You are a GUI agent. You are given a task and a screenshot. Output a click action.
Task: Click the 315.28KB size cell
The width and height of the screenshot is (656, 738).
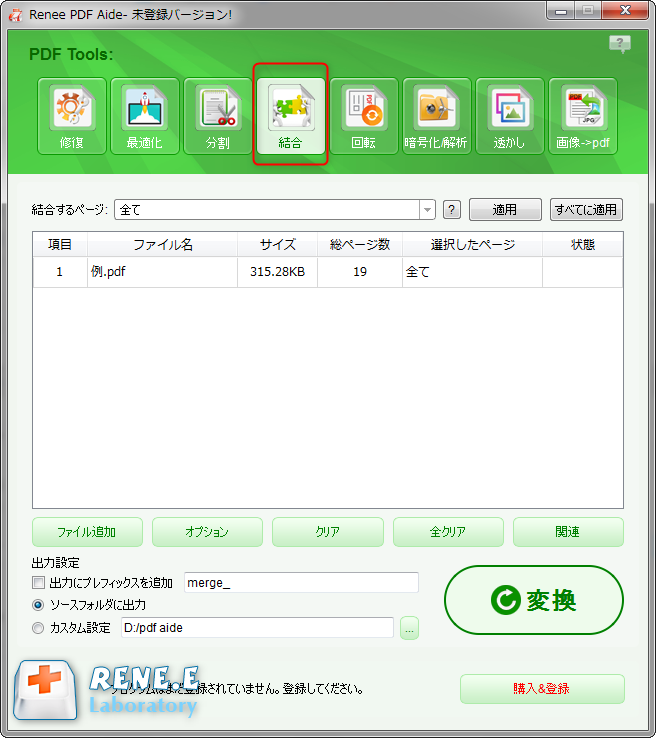[278, 272]
